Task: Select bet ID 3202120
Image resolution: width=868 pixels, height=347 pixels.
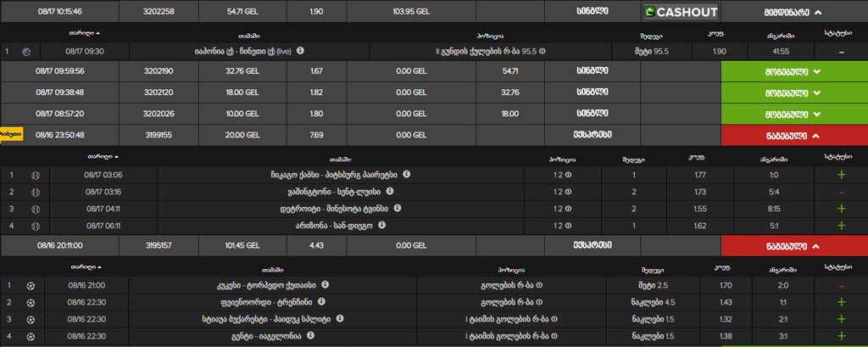Action: click(159, 92)
